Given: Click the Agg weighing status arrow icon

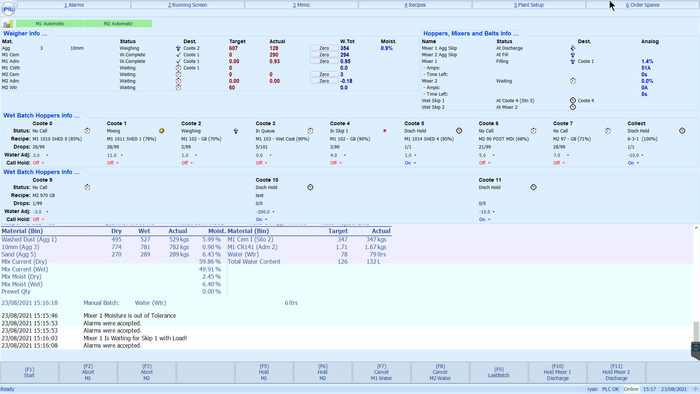Looking at the screenshot, I should click(178, 48).
